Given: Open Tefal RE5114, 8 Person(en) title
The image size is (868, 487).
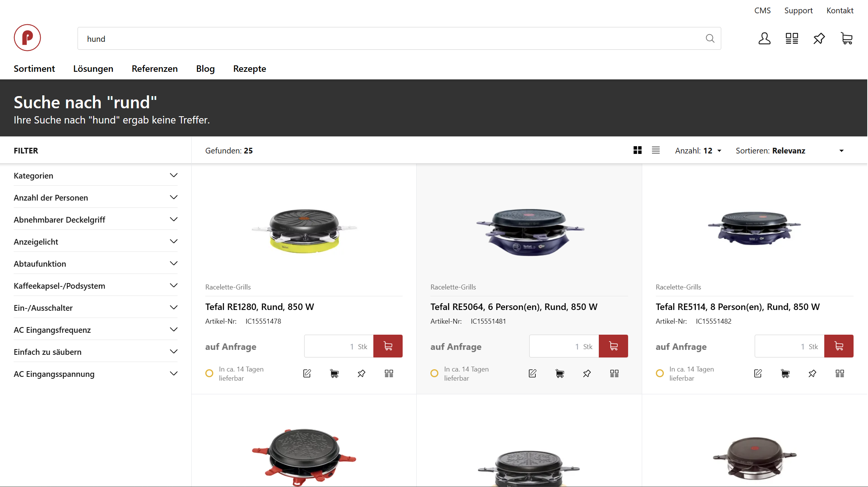Looking at the screenshot, I should [738, 307].
